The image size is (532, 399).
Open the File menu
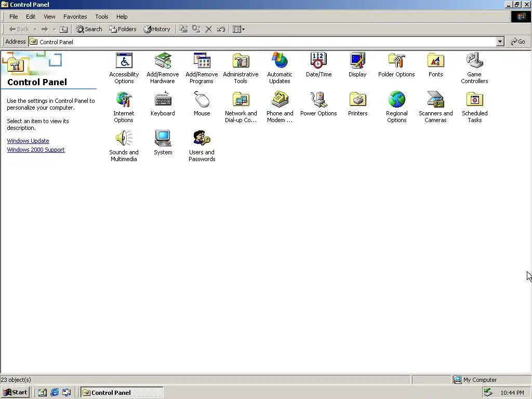point(14,17)
